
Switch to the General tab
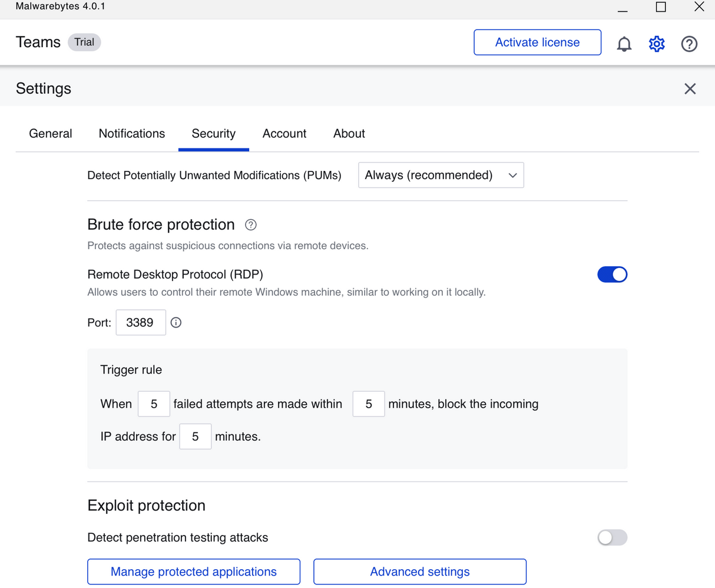(51, 134)
